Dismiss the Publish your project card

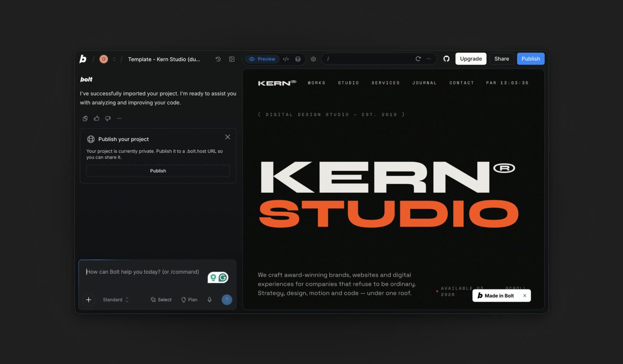coord(227,137)
